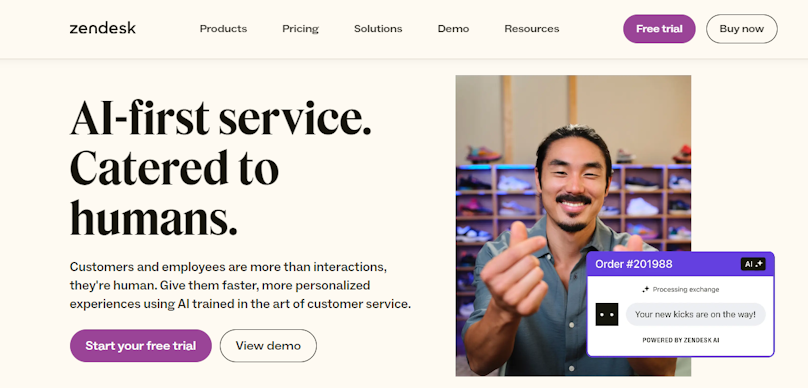Go to the Demo page
The width and height of the screenshot is (808, 388).
click(x=453, y=29)
